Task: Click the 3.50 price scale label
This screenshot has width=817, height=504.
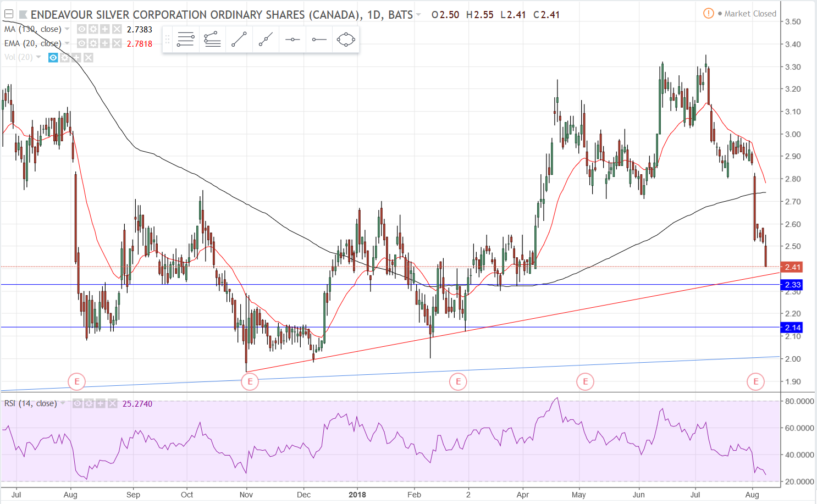Action: (x=793, y=22)
